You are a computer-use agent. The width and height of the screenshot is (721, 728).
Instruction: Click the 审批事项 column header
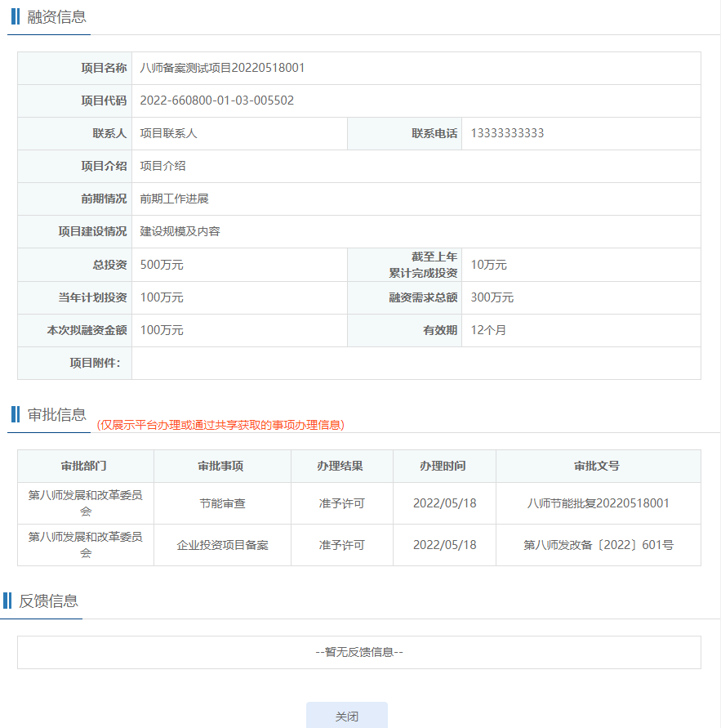point(221,466)
